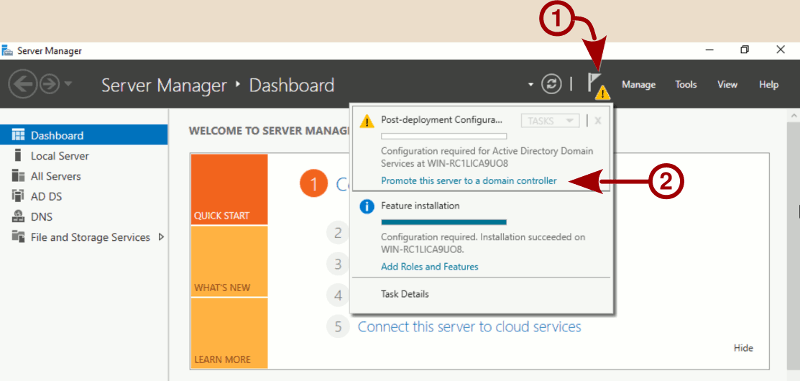The width and height of the screenshot is (800, 381).
Task: Open the navigation history dropdown arrow
Action: 68,84
